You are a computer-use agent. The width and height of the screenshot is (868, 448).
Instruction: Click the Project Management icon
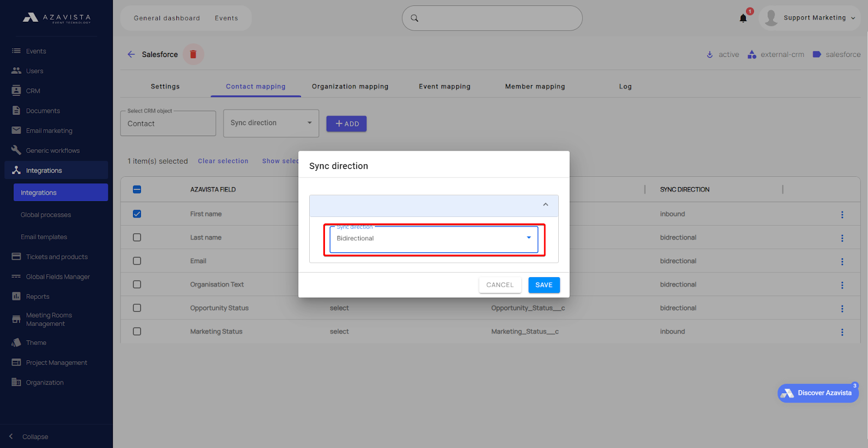tap(16, 362)
